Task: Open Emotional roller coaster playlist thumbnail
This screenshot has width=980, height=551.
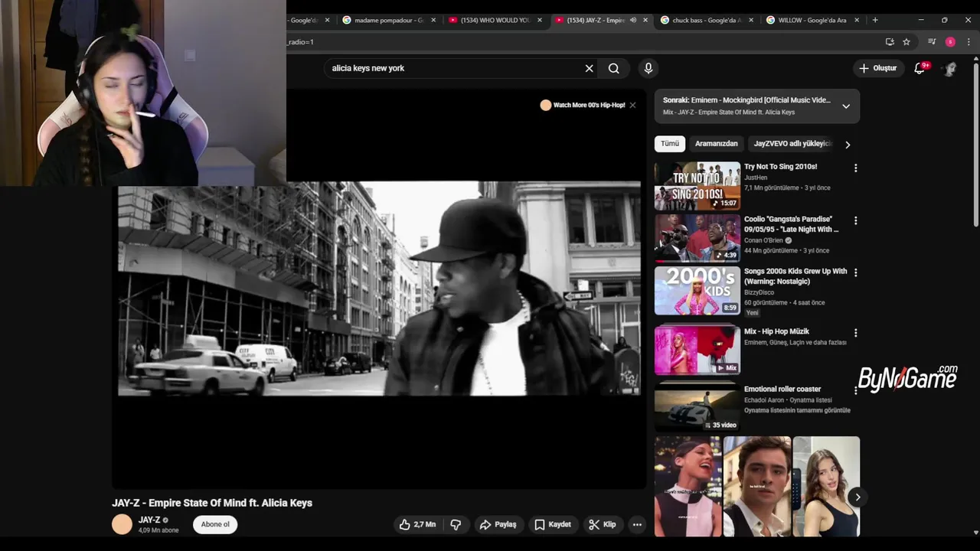Action: pos(697,406)
